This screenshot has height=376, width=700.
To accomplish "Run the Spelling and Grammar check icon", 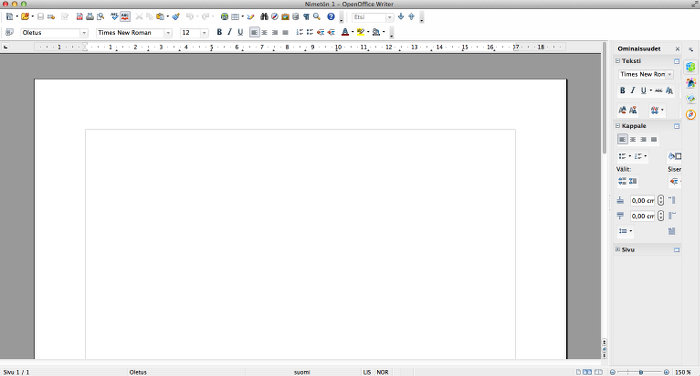I will click(x=114, y=17).
